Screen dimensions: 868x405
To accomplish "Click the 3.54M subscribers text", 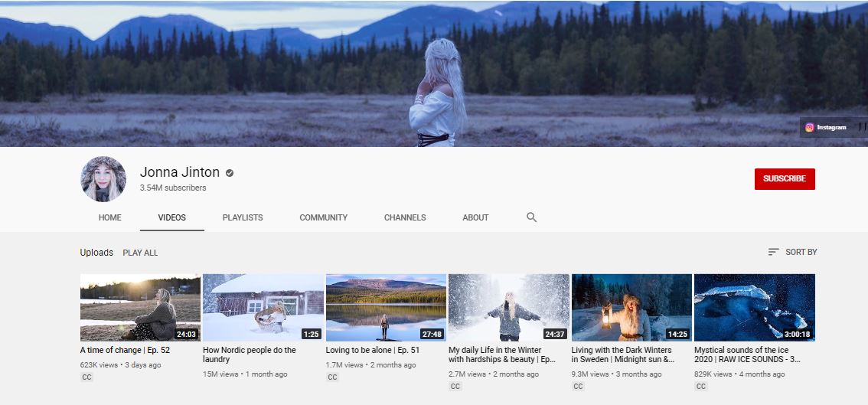I will click(173, 188).
